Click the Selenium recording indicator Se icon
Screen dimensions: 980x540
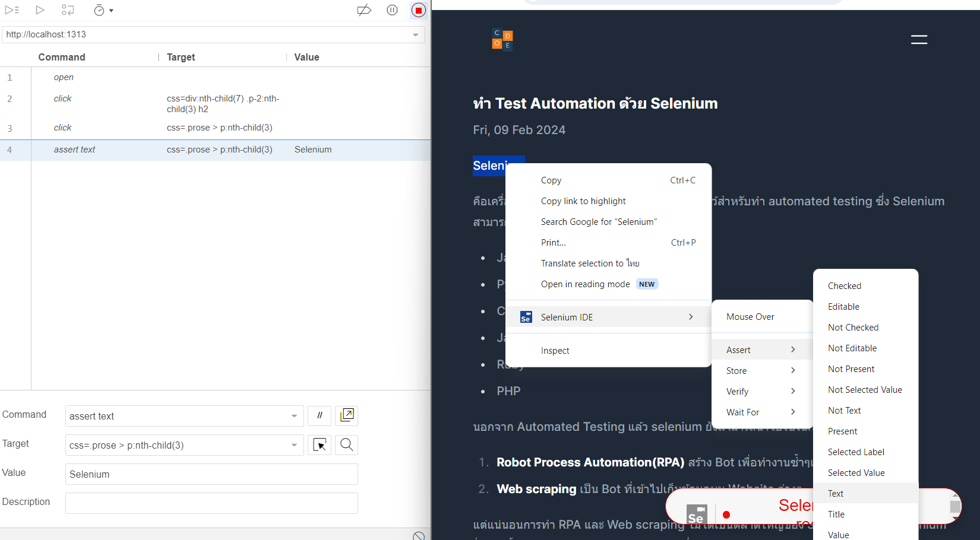point(697,514)
